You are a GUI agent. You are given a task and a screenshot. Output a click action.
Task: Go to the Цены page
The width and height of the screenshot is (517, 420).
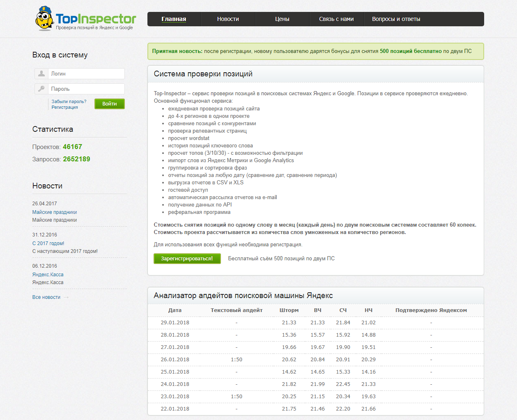[x=282, y=19]
